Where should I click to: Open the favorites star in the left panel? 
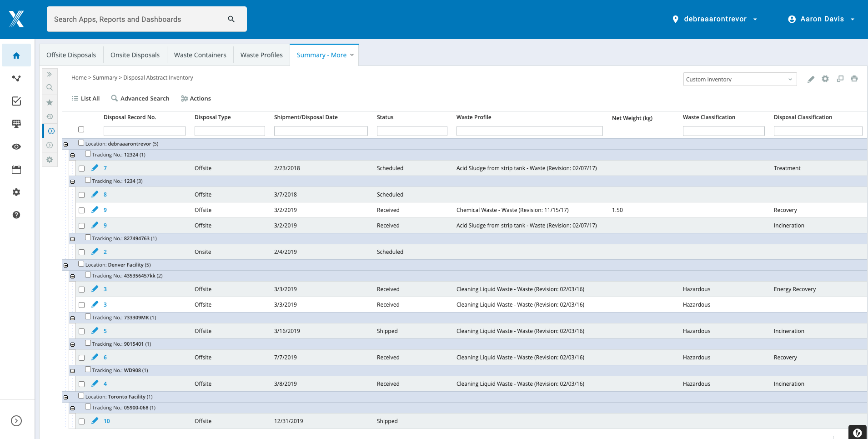(50, 102)
